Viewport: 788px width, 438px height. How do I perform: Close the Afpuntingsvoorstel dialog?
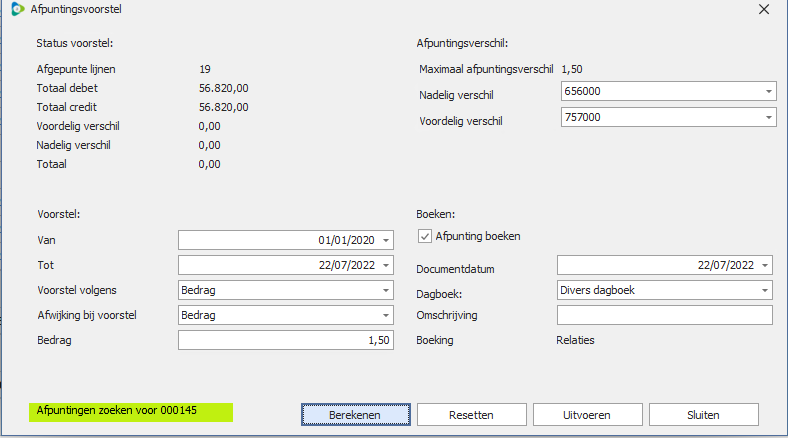click(x=764, y=9)
